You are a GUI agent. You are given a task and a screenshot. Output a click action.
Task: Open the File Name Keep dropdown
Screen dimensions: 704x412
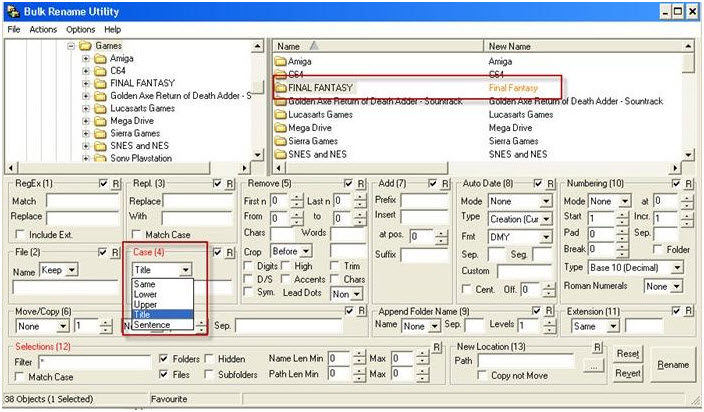point(71,270)
